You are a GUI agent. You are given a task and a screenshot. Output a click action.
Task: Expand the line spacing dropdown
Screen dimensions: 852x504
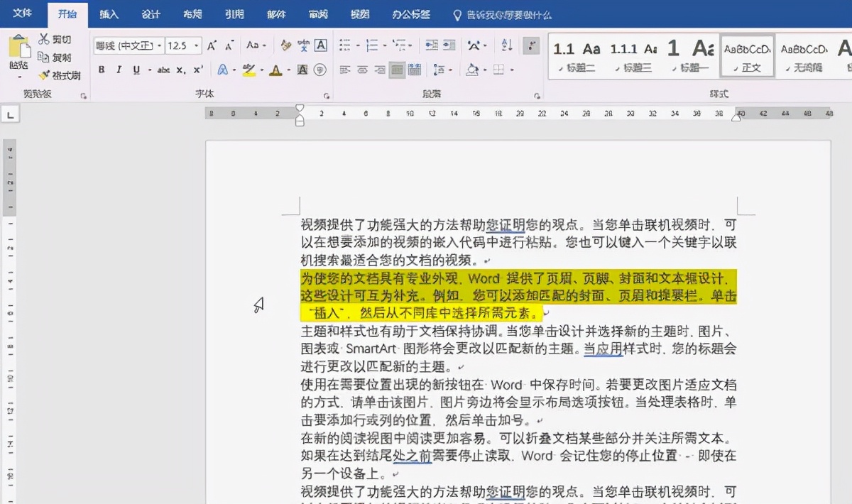click(450, 70)
